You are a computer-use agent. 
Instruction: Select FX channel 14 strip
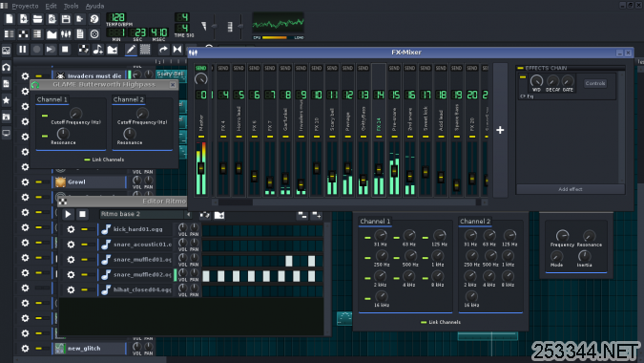[379, 130]
